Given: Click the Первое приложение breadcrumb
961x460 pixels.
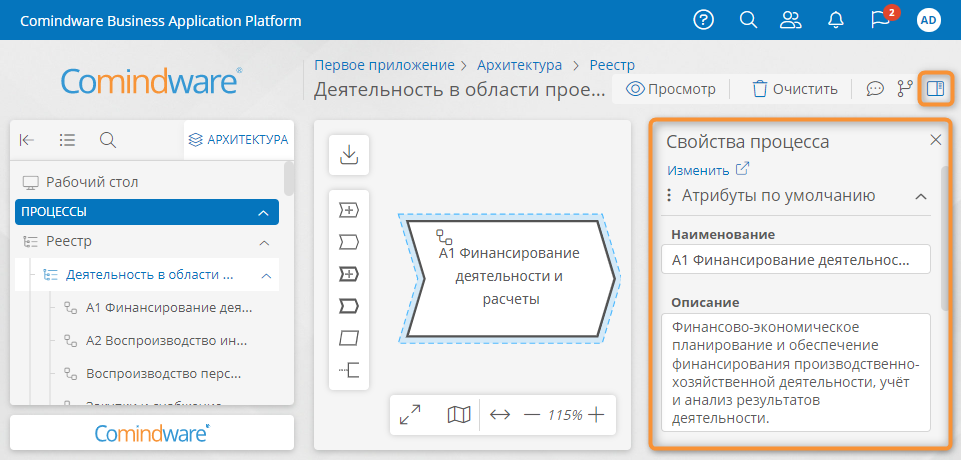Looking at the screenshot, I should (x=384, y=65).
